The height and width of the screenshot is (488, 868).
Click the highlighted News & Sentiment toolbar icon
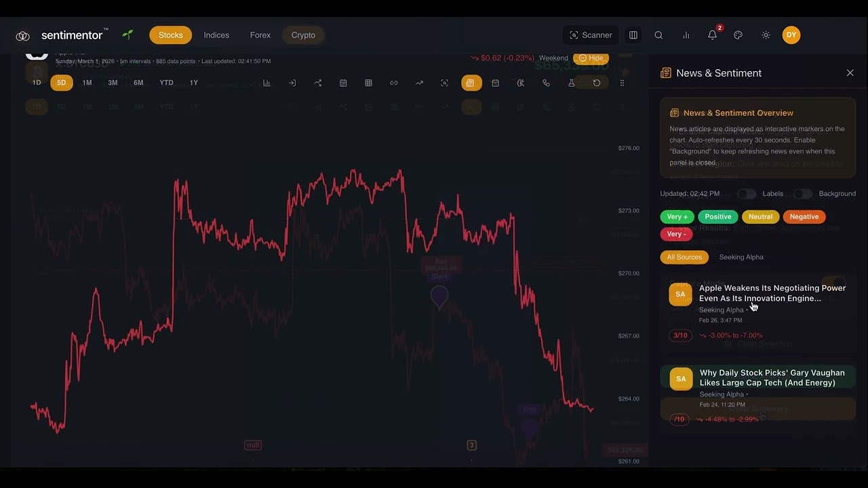[x=471, y=83]
